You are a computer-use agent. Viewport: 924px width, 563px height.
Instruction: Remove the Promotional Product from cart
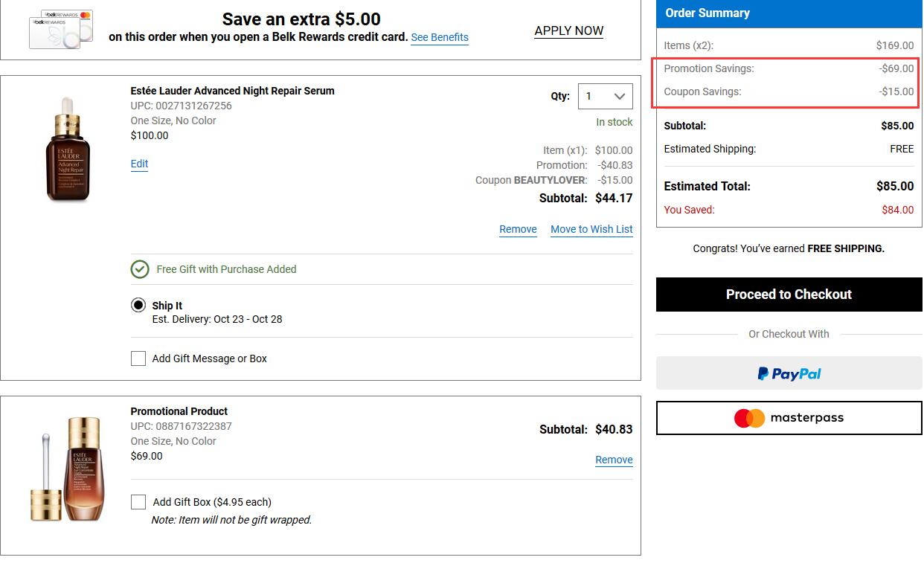tap(614, 460)
